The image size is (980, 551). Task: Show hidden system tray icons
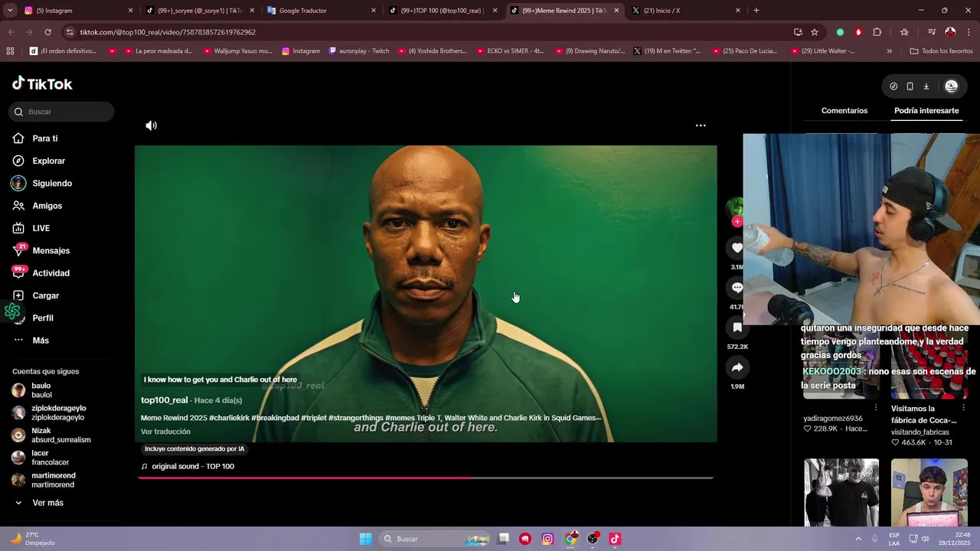(858, 539)
